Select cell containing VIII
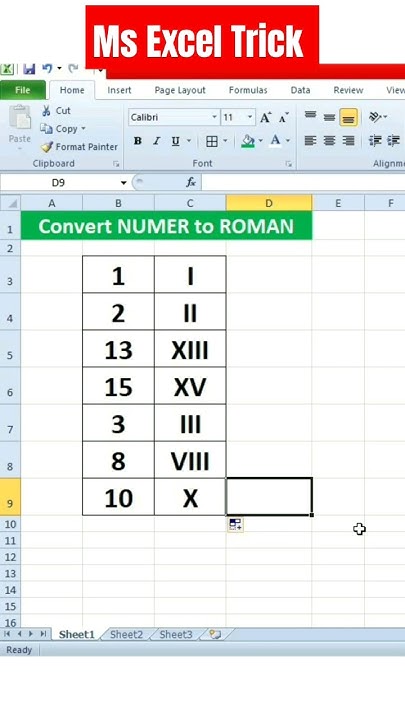The width and height of the screenshot is (405, 720). [x=190, y=460]
